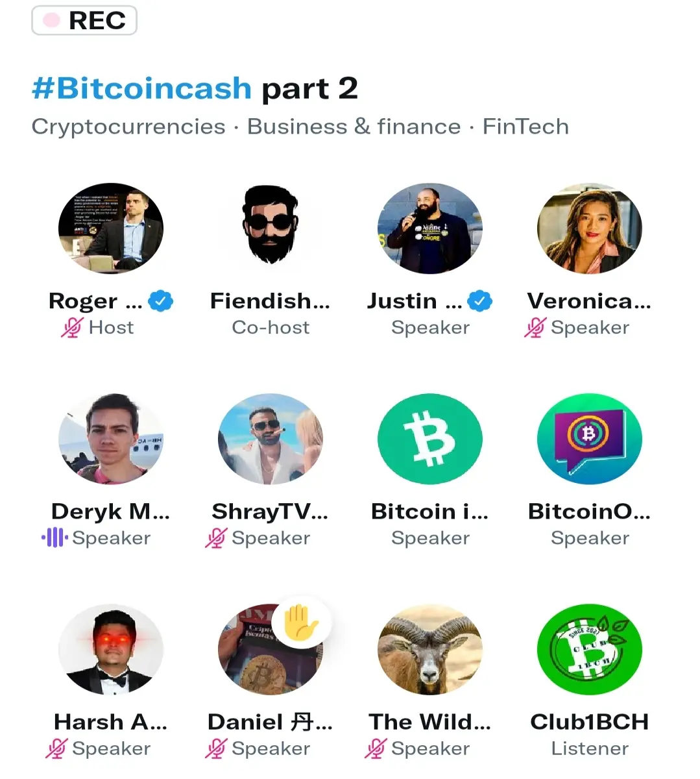This screenshot has height=779, width=700.
Task: Click Harsh A's muted microphone icon
Action: pyautogui.click(x=56, y=748)
